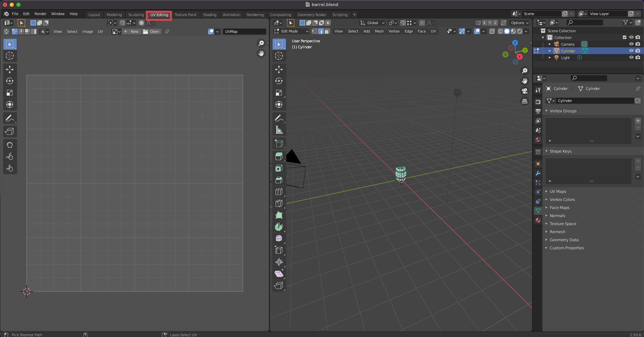This screenshot has width=644, height=337.
Task: Open the Material properties tab
Action: (x=538, y=220)
